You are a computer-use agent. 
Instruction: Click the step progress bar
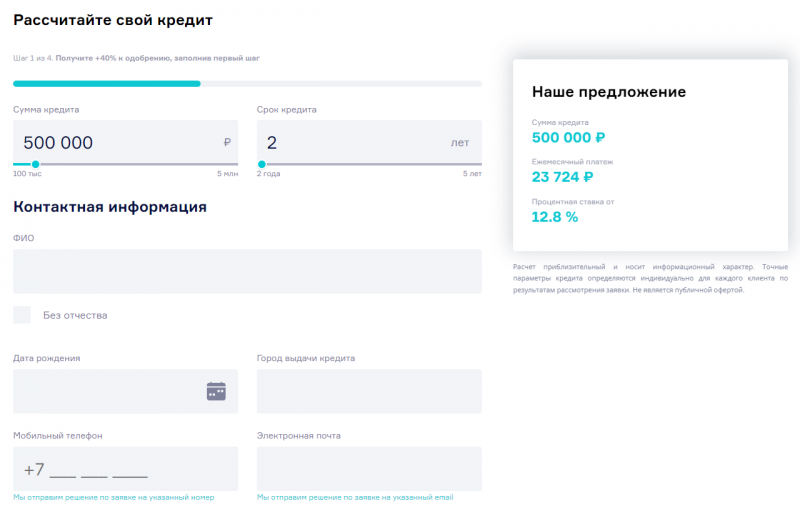[x=247, y=84]
